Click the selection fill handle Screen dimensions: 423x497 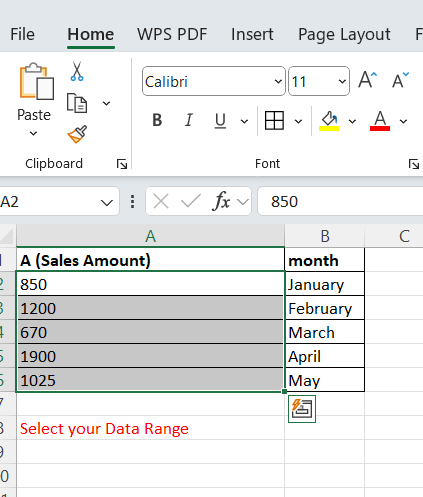coord(284,392)
